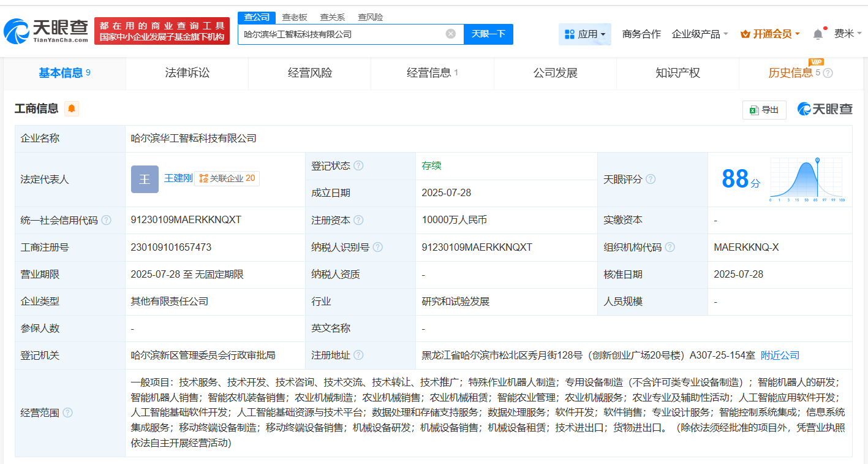Viewport: 868px width, 464px height.
Task: Open the 附近公司 link
Action: (x=779, y=355)
